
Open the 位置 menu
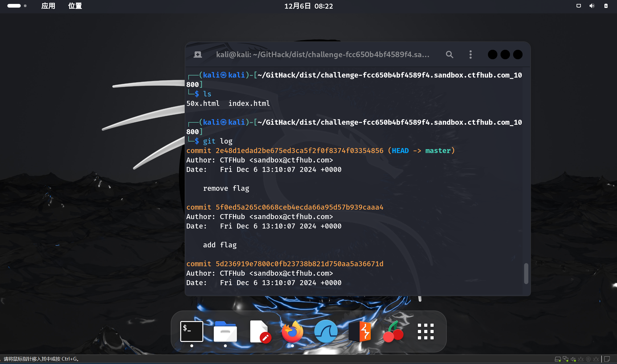(75, 6)
